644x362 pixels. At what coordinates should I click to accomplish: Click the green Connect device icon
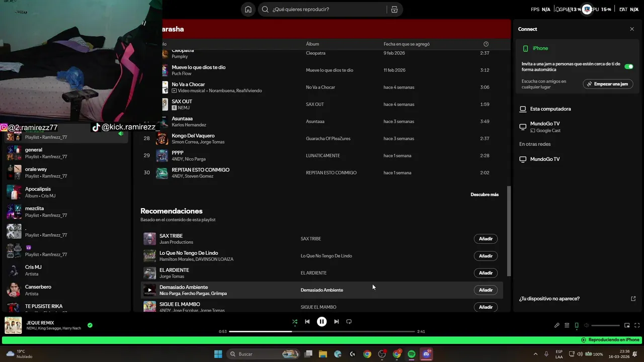(x=577, y=325)
